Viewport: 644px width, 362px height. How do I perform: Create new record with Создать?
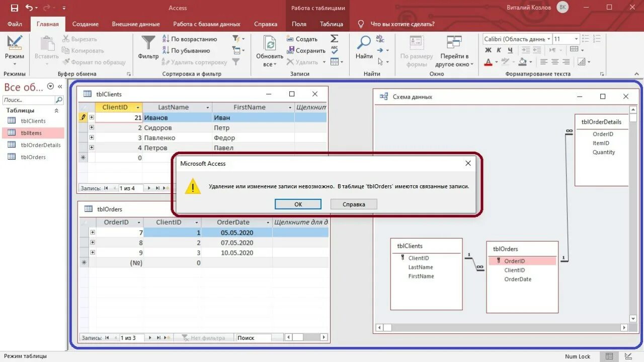302,39
